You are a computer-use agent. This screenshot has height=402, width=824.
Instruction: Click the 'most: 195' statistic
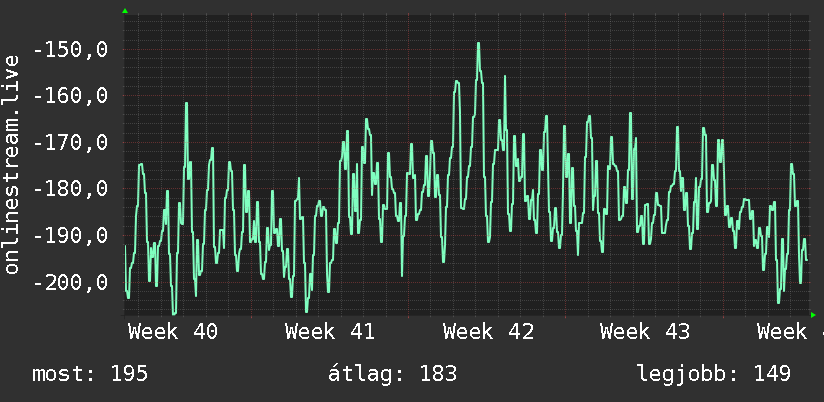[x=90, y=374]
